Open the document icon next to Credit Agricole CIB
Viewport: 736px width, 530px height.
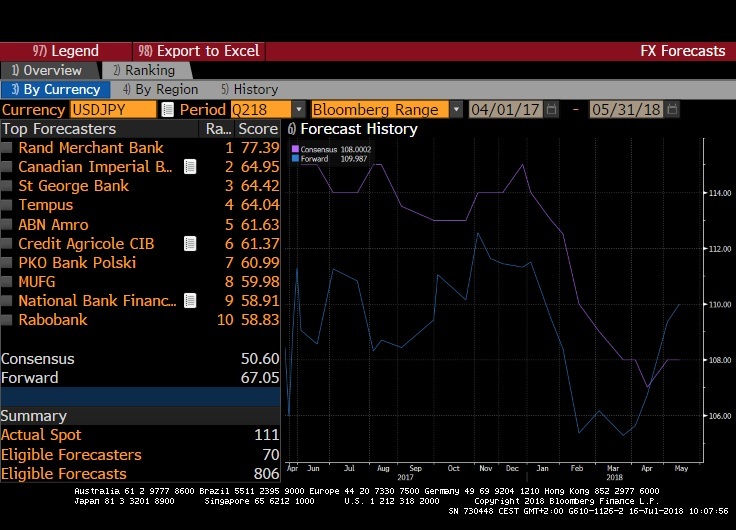pyautogui.click(x=189, y=244)
